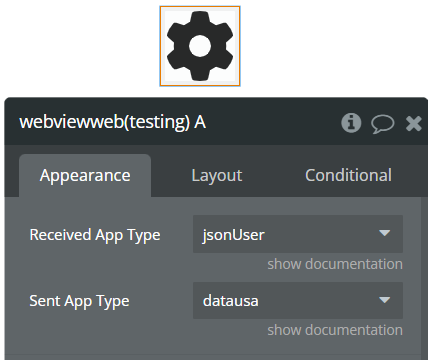Click the jsonUser selected value
Image resolution: width=428 pixels, height=360 pixels.
233,235
